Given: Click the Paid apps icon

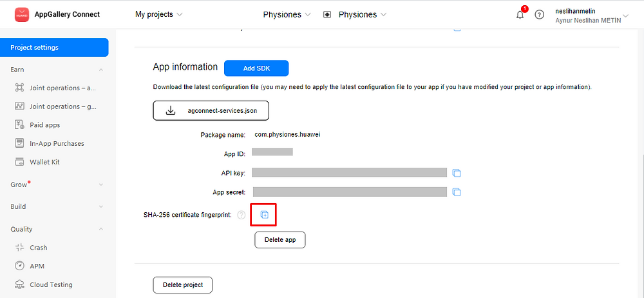Looking at the screenshot, I should [x=19, y=124].
